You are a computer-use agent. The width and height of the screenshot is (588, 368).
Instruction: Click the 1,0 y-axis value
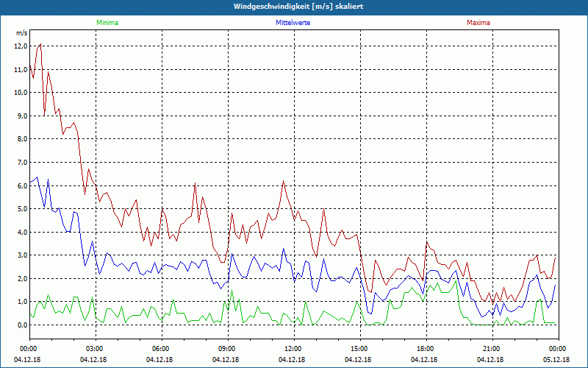point(23,302)
